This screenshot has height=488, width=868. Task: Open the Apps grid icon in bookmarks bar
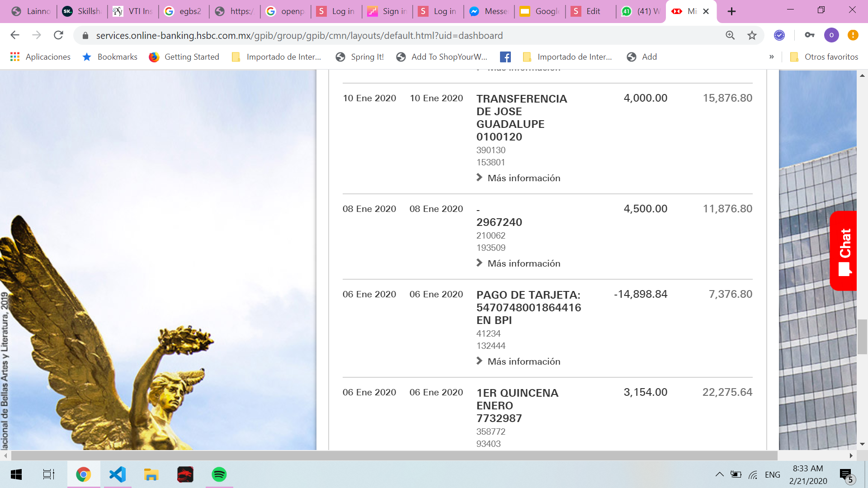[x=15, y=56]
